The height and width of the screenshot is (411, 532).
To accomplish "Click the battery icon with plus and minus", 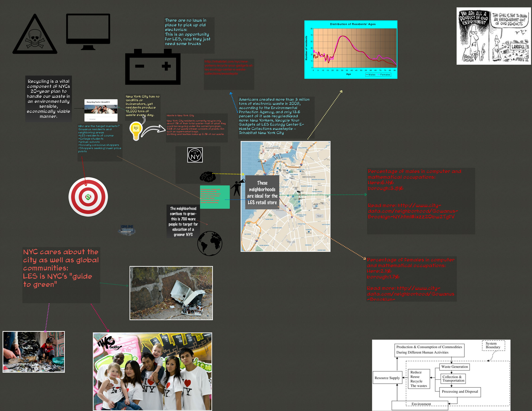I will (x=153, y=67).
